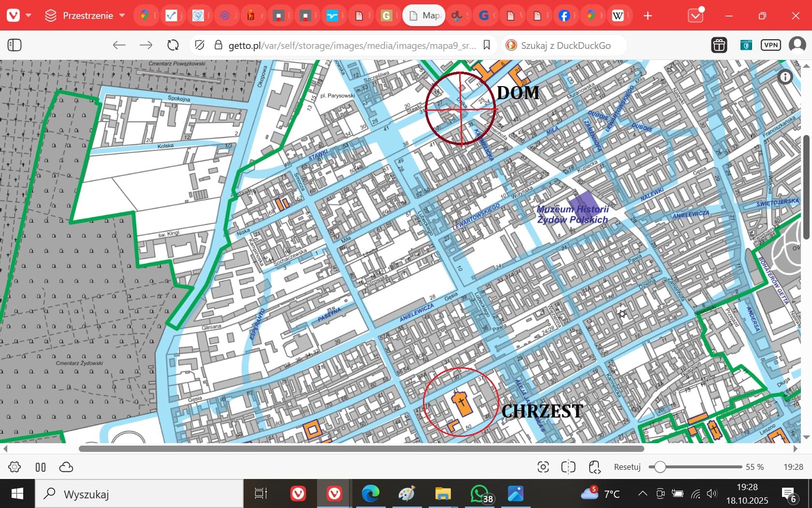Open page actions icon
The image size is (812, 508).
coord(594,467)
